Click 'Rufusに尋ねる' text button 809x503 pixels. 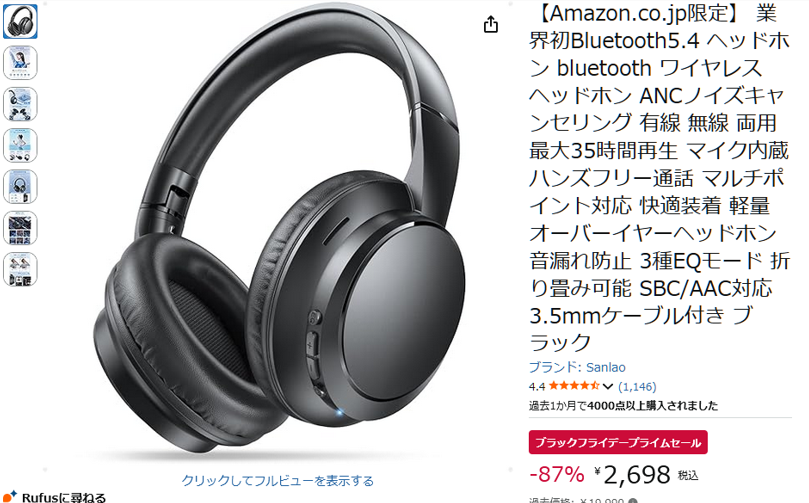[x=63, y=497]
